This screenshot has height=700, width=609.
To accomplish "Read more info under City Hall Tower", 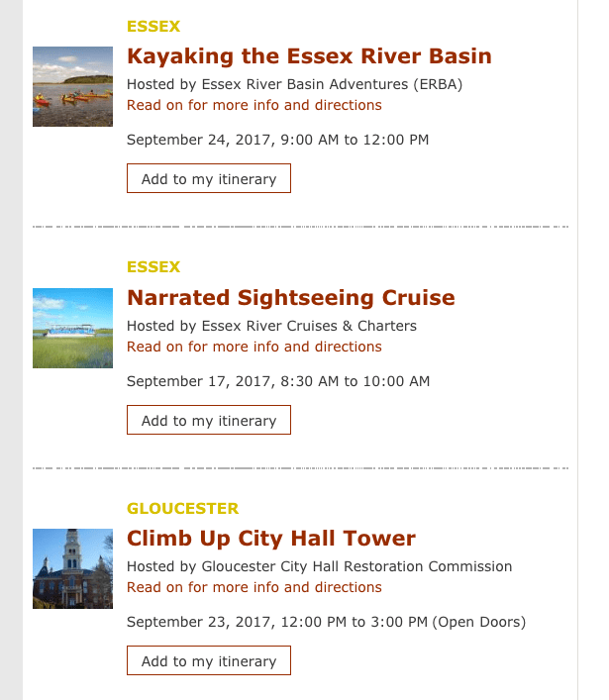I will click(254, 587).
